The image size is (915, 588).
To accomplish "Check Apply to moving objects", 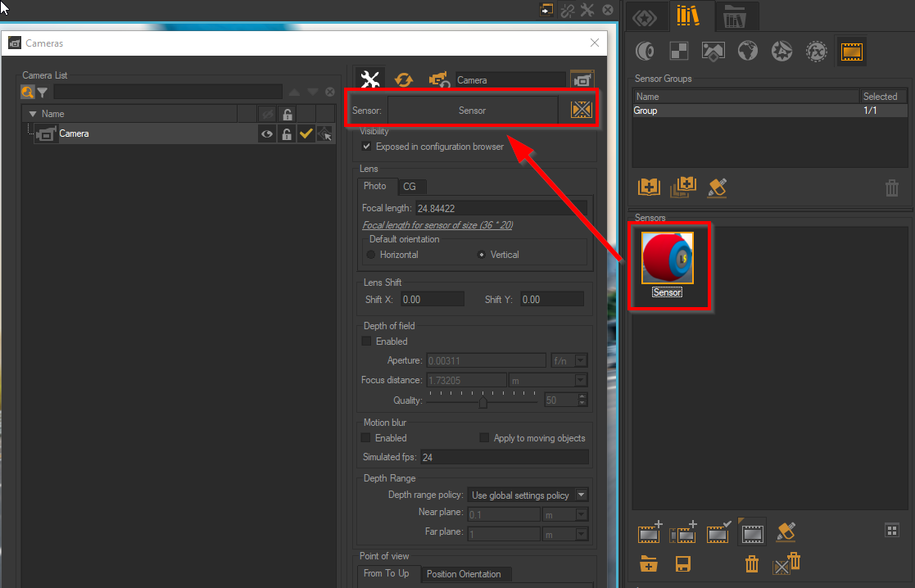I will tap(484, 437).
